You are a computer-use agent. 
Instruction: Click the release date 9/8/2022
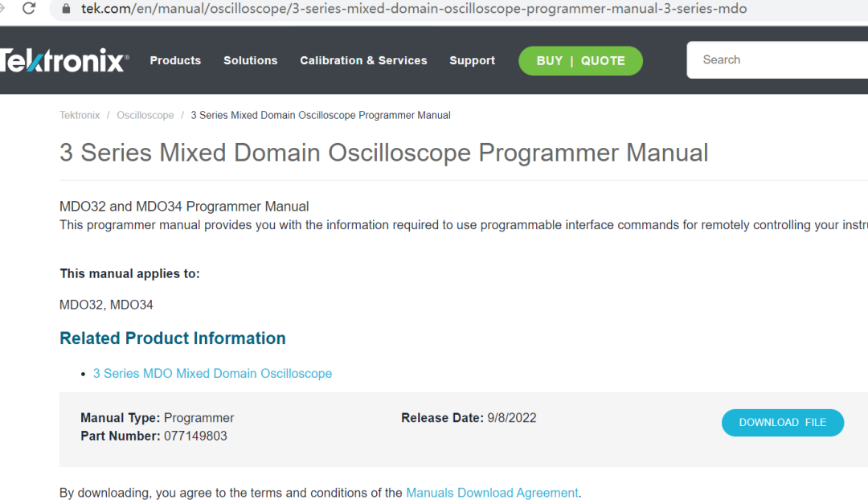tap(511, 418)
